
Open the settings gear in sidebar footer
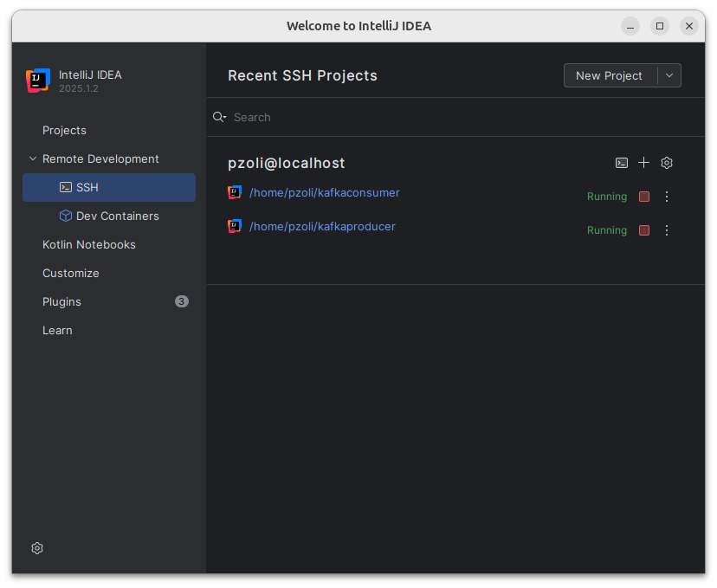pyautogui.click(x=37, y=548)
